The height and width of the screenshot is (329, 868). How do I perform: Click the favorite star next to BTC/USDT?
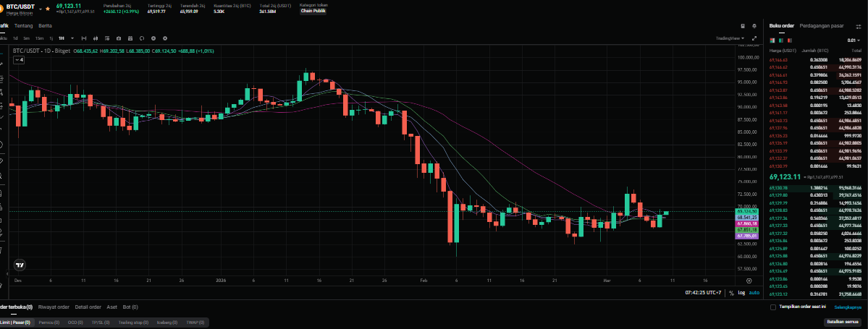pos(47,9)
